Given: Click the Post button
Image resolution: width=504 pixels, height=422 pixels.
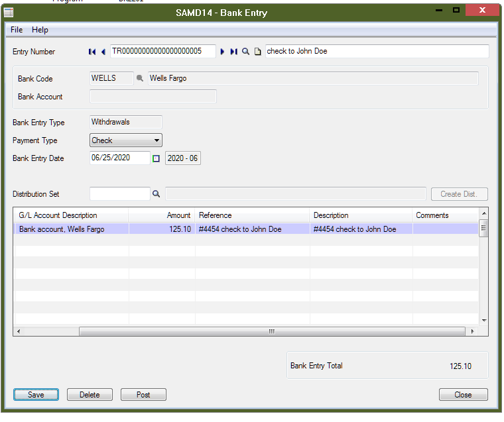Looking at the screenshot, I should 143,395.
